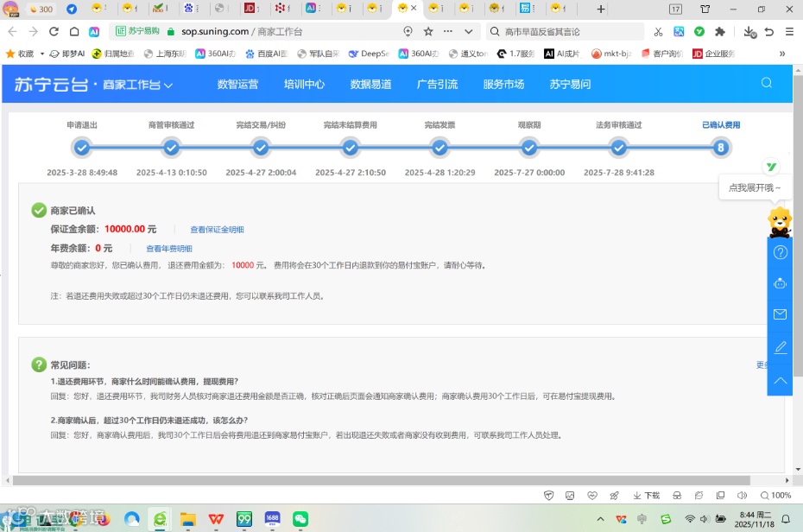The width and height of the screenshot is (803, 532).
Task: Open the browser hamburger main menu
Action: (790, 32)
